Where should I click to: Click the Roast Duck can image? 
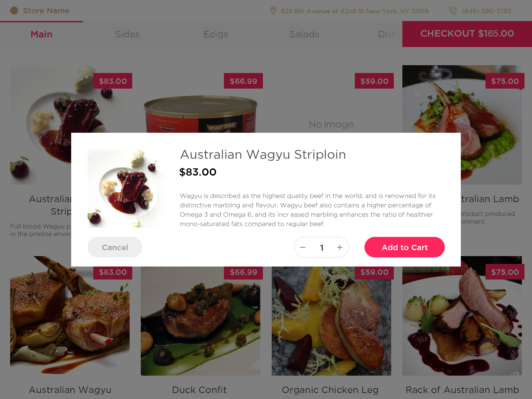coord(201,114)
